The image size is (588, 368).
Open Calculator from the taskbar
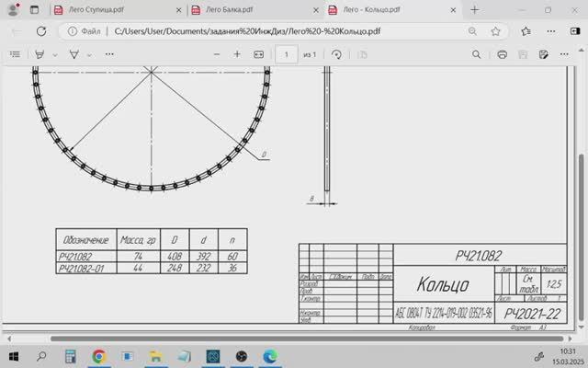click(70, 356)
